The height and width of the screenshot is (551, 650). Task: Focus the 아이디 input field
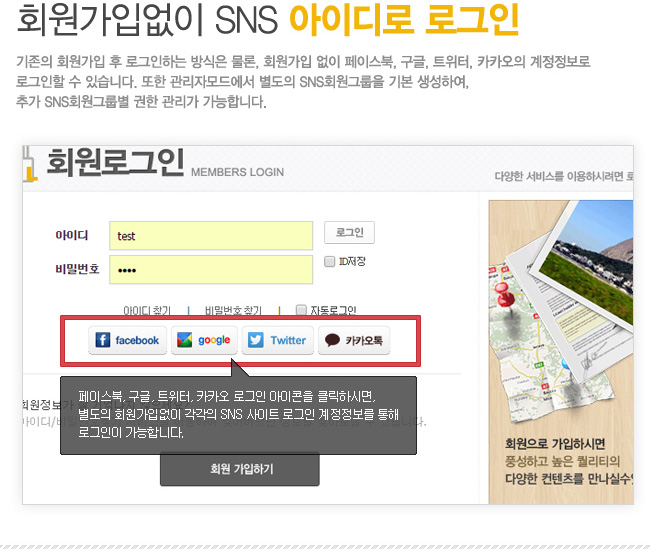[x=211, y=235]
